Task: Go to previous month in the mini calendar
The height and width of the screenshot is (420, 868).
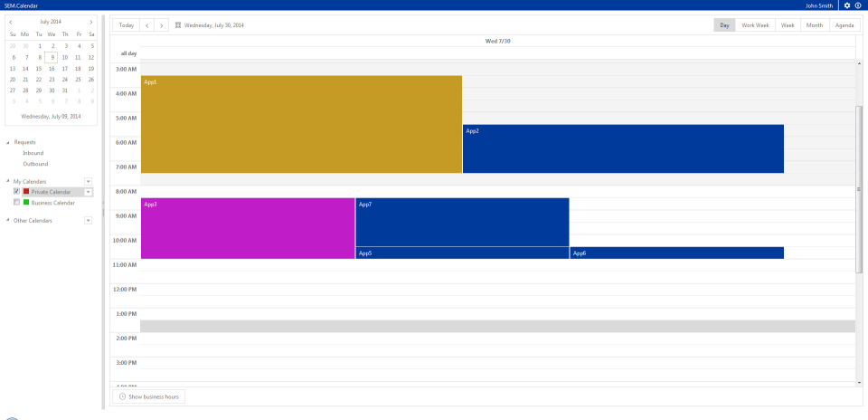Action: point(11,22)
